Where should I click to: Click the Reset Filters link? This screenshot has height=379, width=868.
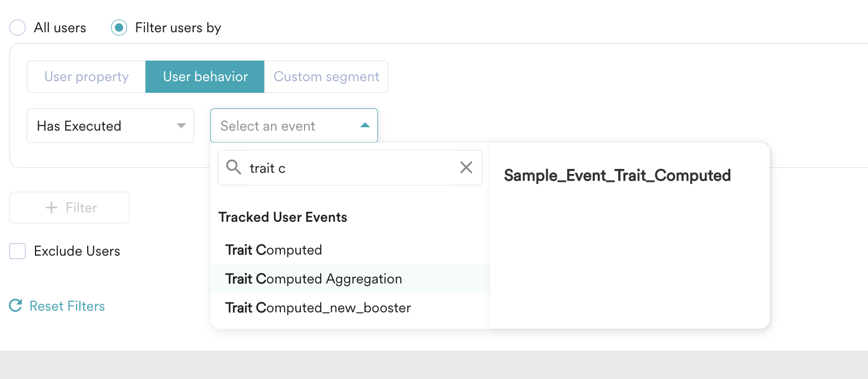65,306
